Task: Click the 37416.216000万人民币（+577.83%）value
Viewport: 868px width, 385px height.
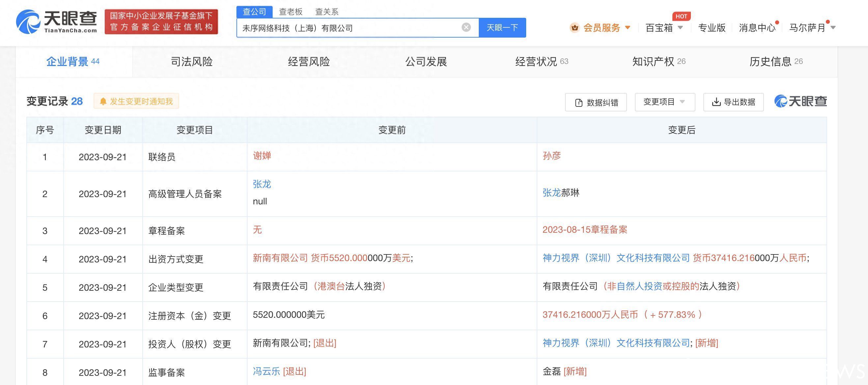Action: coord(622,315)
